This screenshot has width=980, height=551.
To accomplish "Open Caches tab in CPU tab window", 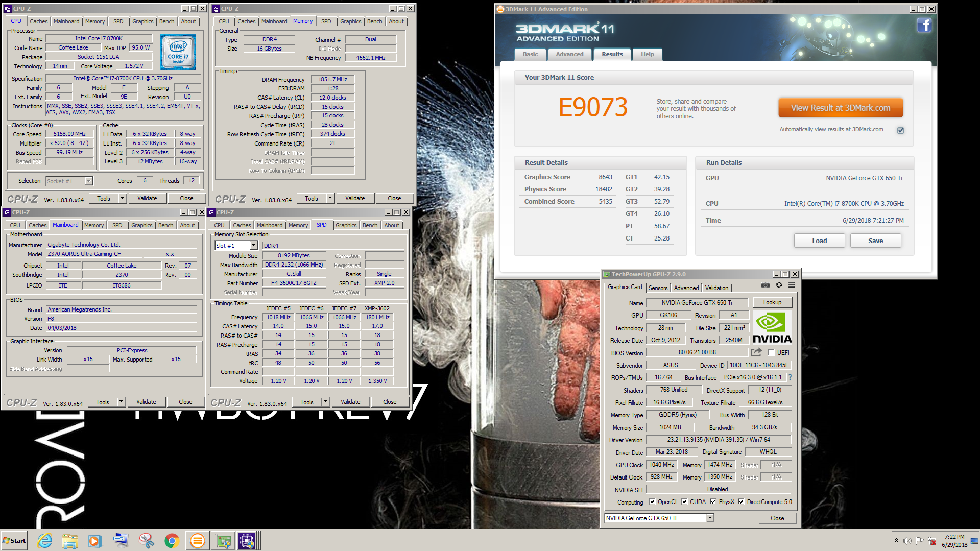I will click(38, 21).
